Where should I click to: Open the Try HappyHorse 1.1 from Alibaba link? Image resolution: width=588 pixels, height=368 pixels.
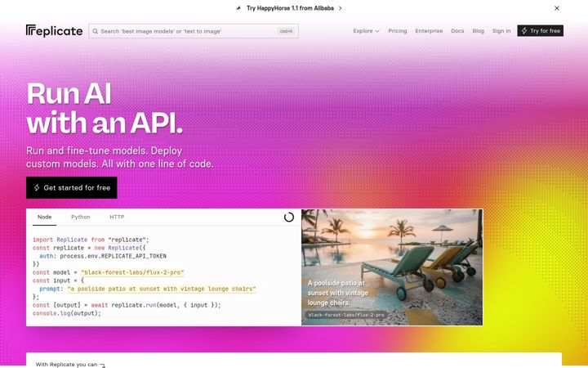tap(290, 8)
